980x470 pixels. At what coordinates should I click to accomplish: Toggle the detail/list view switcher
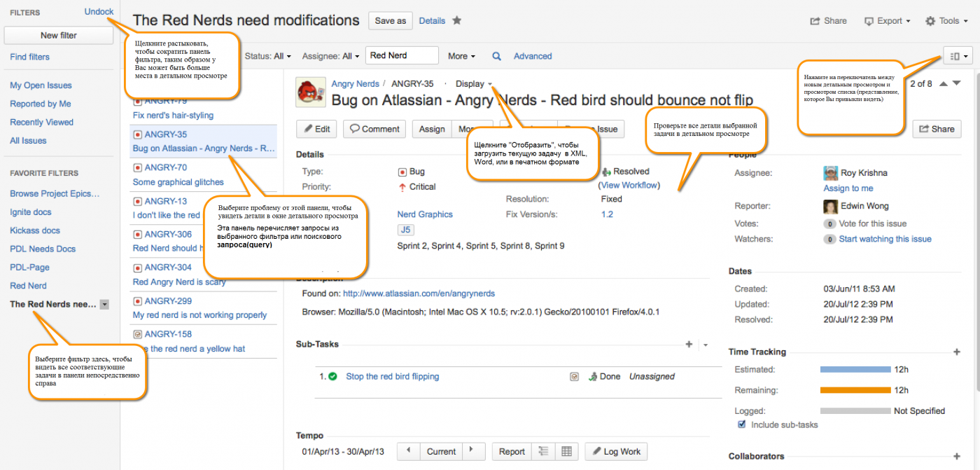pyautogui.click(x=958, y=56)
